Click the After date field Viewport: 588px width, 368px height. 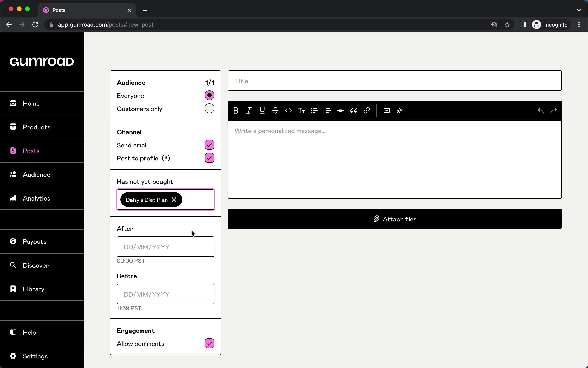(165, 247)
